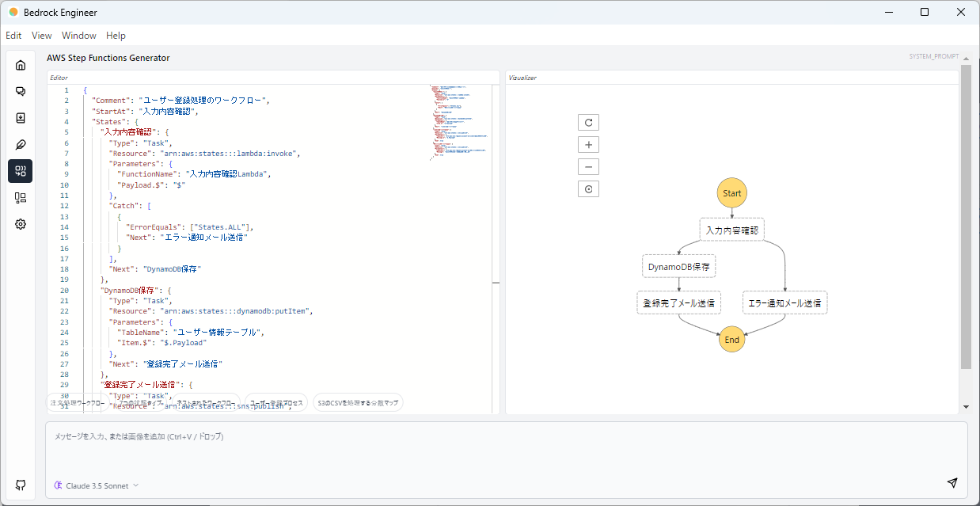Screen dimensions: 980x506
Task: Send the message with paper plane icon
Action: tap(952, 483)
